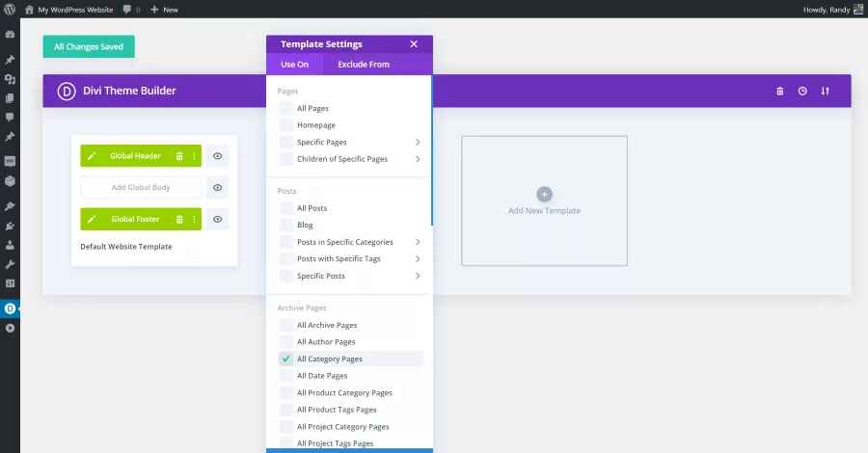Click the Add Global Body placeholder
Viewport: 868px width, 453px height.
(x=141, y=188)
